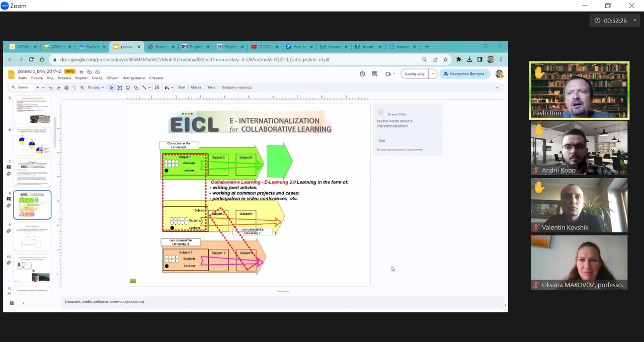
Task: Open Zoom timer dropdown arrow
Action: [635, 21]
